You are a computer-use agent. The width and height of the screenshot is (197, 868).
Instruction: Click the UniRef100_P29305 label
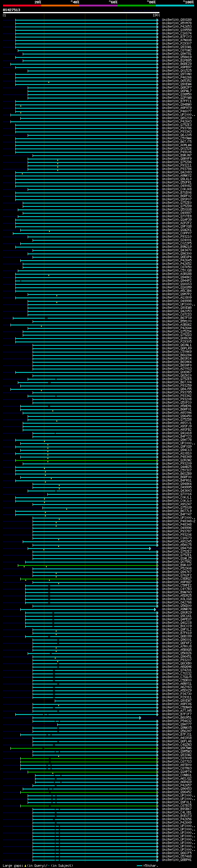coord(177,341)
